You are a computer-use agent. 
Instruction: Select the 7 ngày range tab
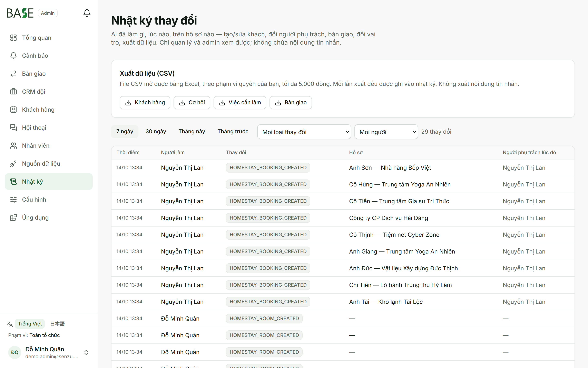[125, 132]
